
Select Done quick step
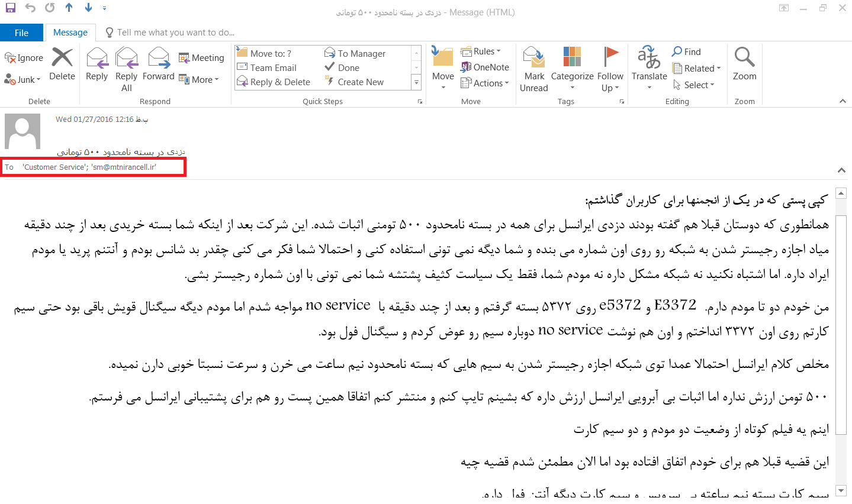click(342, 67)
